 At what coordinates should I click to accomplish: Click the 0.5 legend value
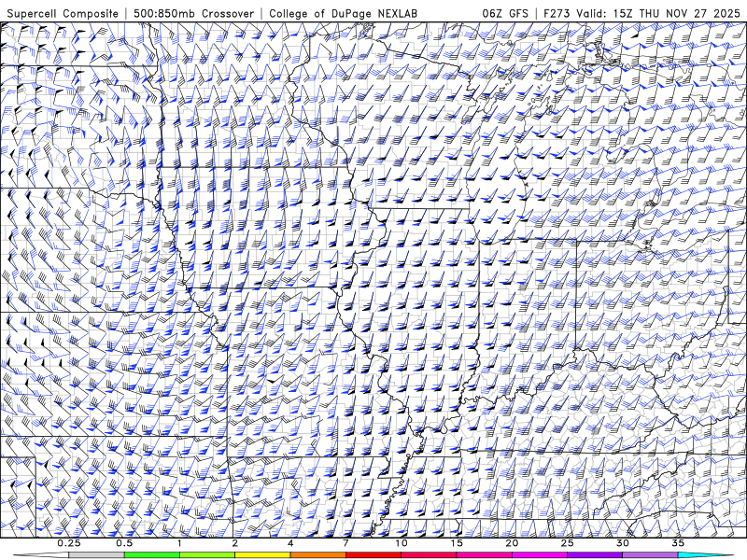(124, 543)
